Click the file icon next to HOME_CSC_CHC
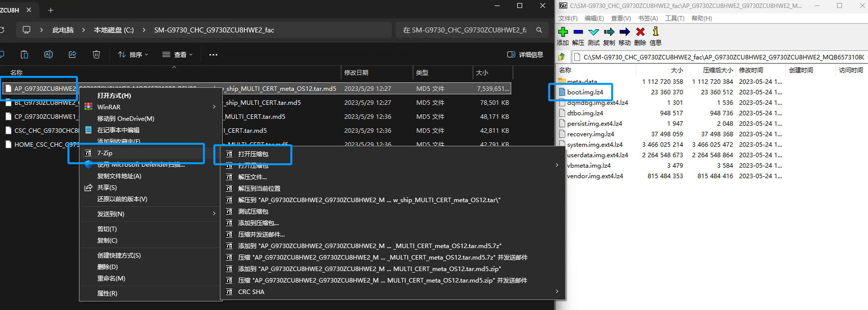The image size is (868, 310). coord(8,144)
